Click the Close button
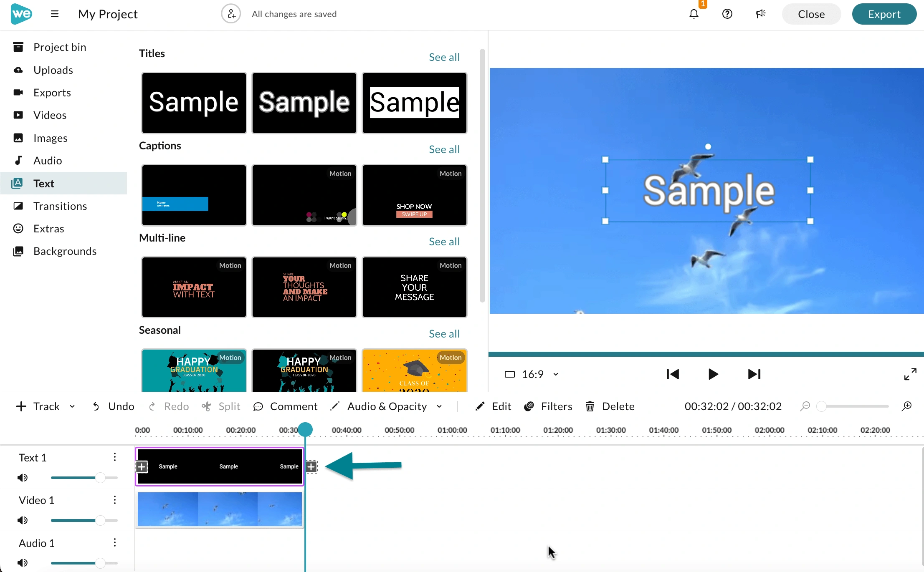The width and height of the screenshot is (924, 572). coord(811,14)
